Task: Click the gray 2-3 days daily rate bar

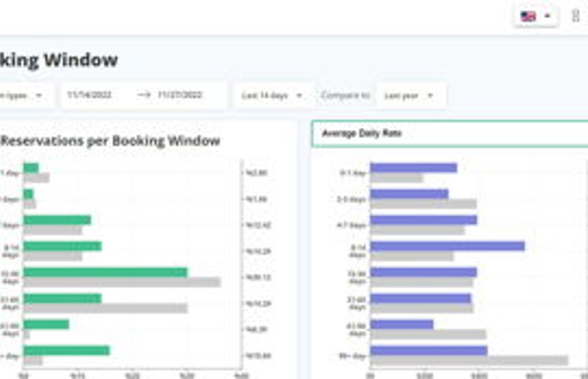Action: [x=423, y=204]
